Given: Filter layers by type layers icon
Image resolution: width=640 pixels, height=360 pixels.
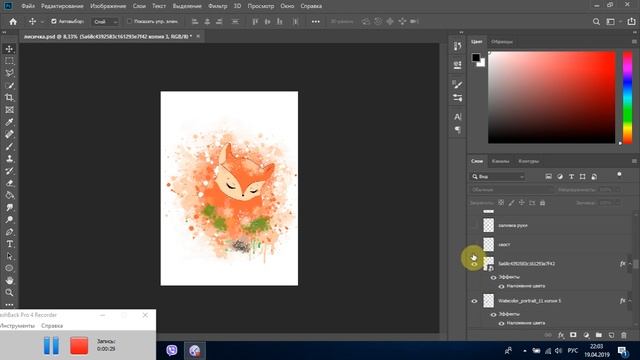Looking at the screenshot, I should coord(571,176).
